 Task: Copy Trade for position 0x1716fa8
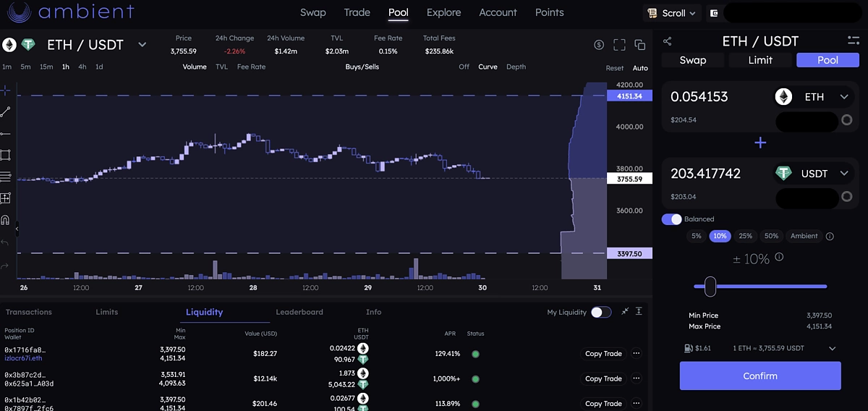[603, 354]
